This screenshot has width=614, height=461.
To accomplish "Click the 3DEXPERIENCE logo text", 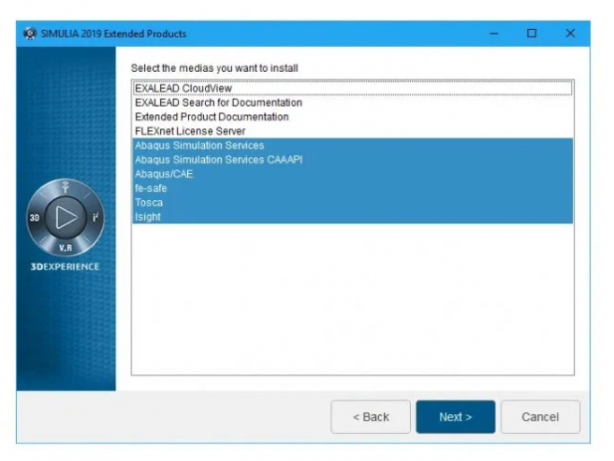I will click(x=66, y=267).
